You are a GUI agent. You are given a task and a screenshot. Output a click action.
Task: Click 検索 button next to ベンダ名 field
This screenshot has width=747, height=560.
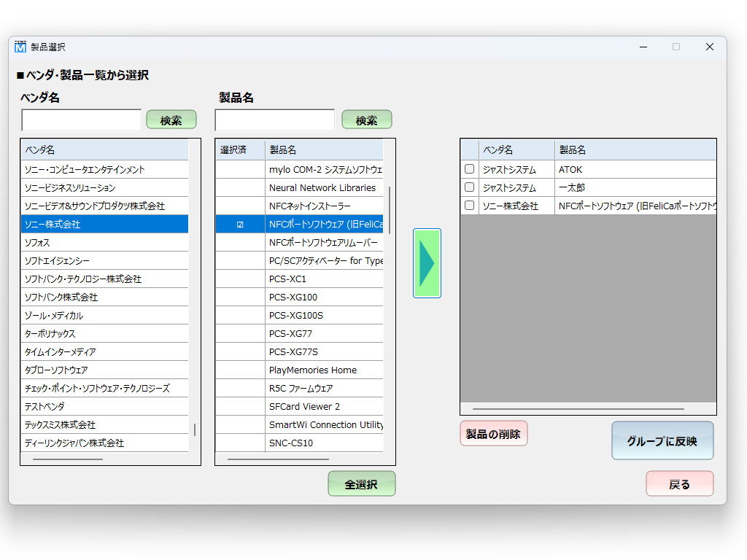point(171,119)
